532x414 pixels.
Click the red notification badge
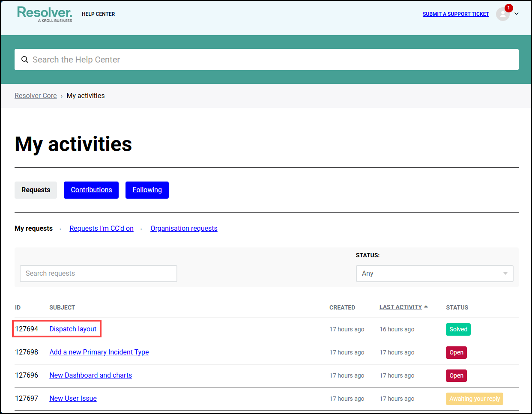pos(508,8)
